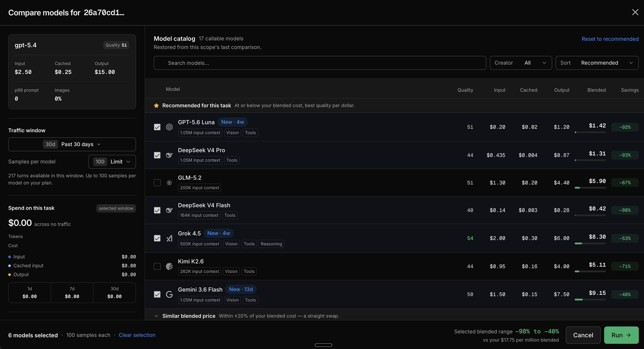
Task: Click Reset to recommended link
Action: 610,39
